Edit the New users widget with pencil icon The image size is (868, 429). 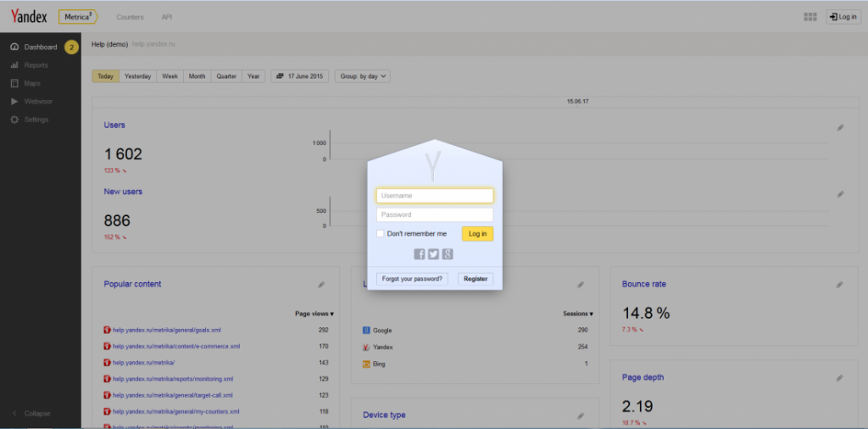point(840,194)
